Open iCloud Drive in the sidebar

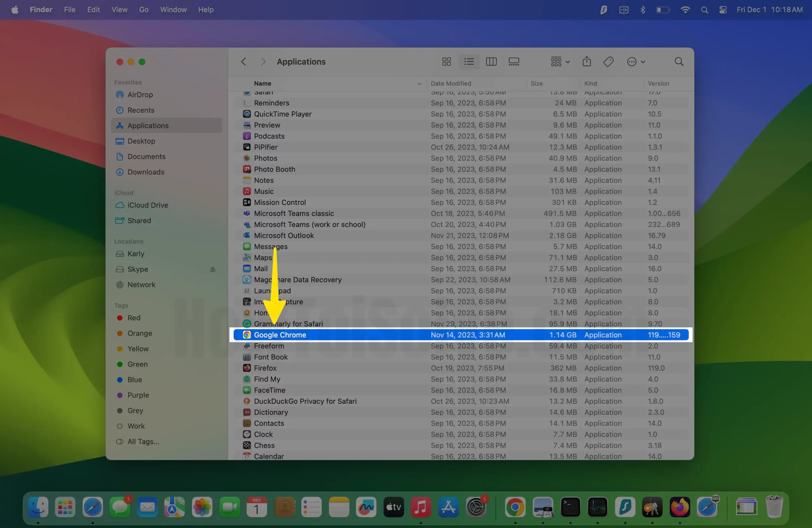[x=167, y=205]
